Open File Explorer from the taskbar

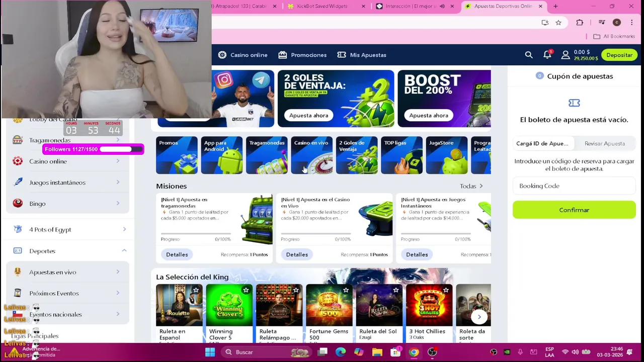click(x=377, y=352)
